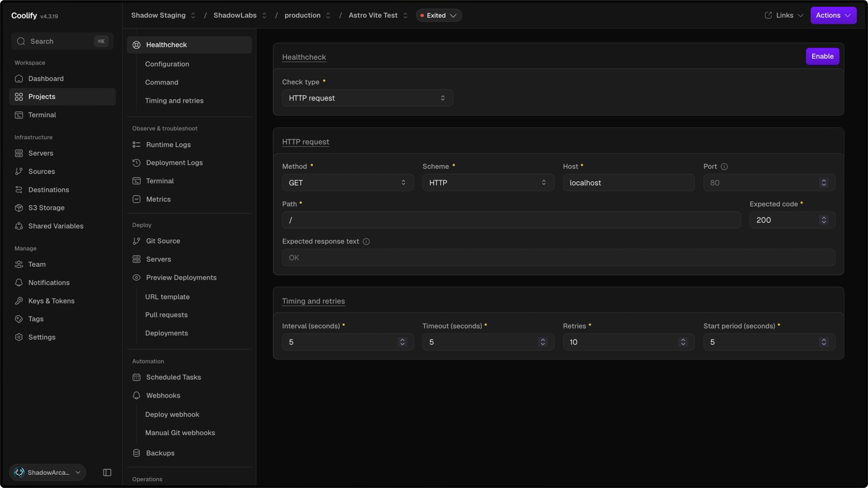Adjust the Expected code stepper
The width and height of the screenshot is (868, 488).
(x=824, y=220)
